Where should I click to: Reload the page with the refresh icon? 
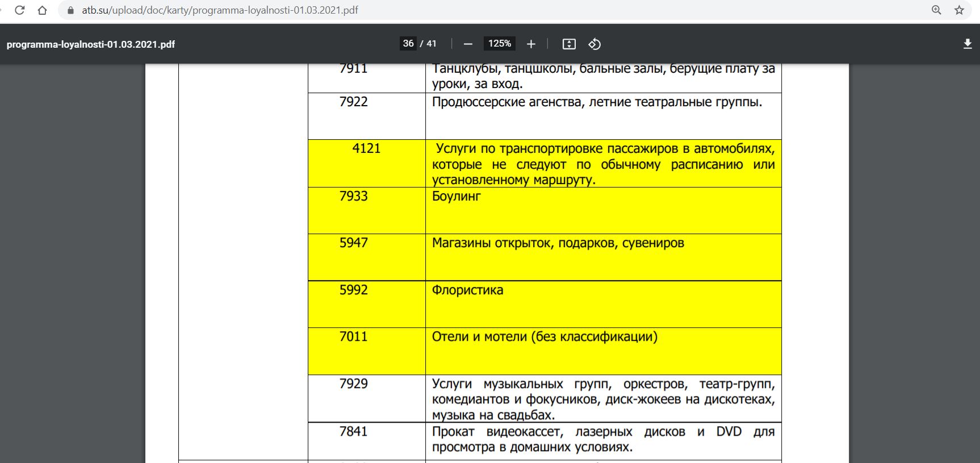(19, 10)
